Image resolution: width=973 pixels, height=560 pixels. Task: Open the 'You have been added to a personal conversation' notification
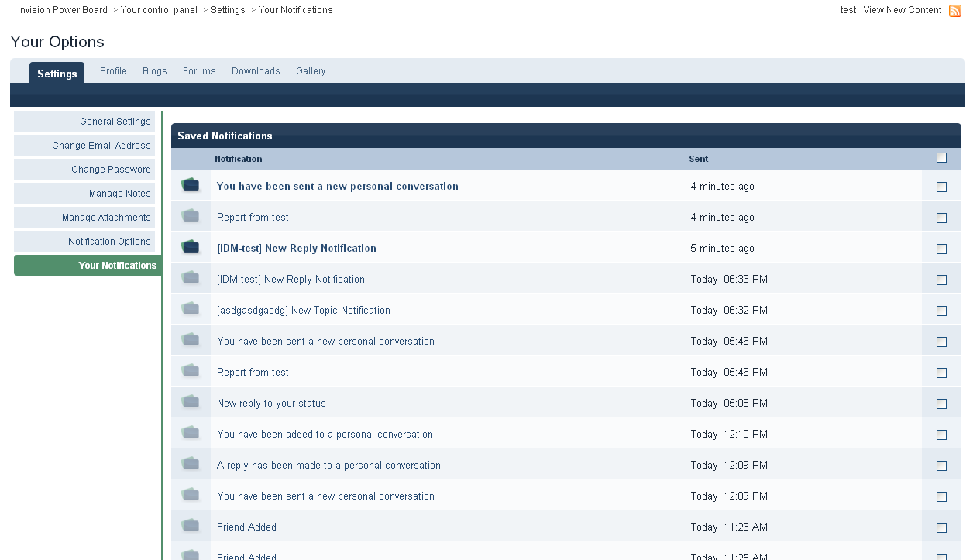pos(325,435)
